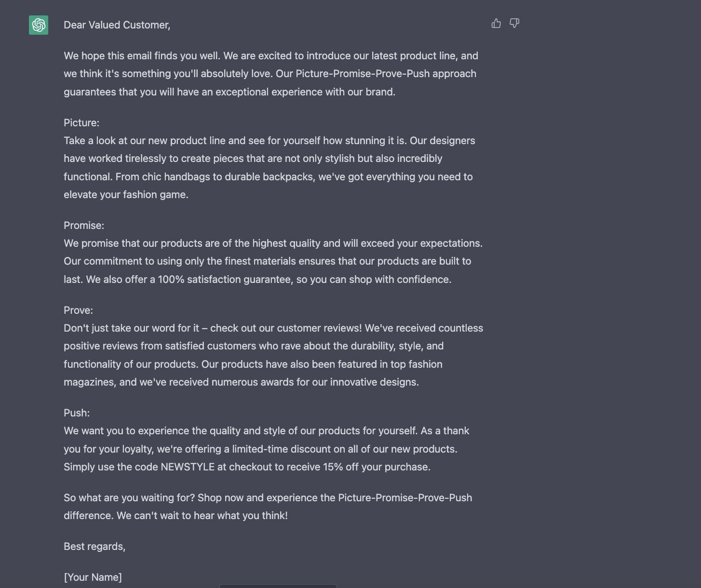Image resolution: width=701 pixels, height=588 pixels.
Task: Click the "Don't just take our word" sentence
Action: [131, 328]
